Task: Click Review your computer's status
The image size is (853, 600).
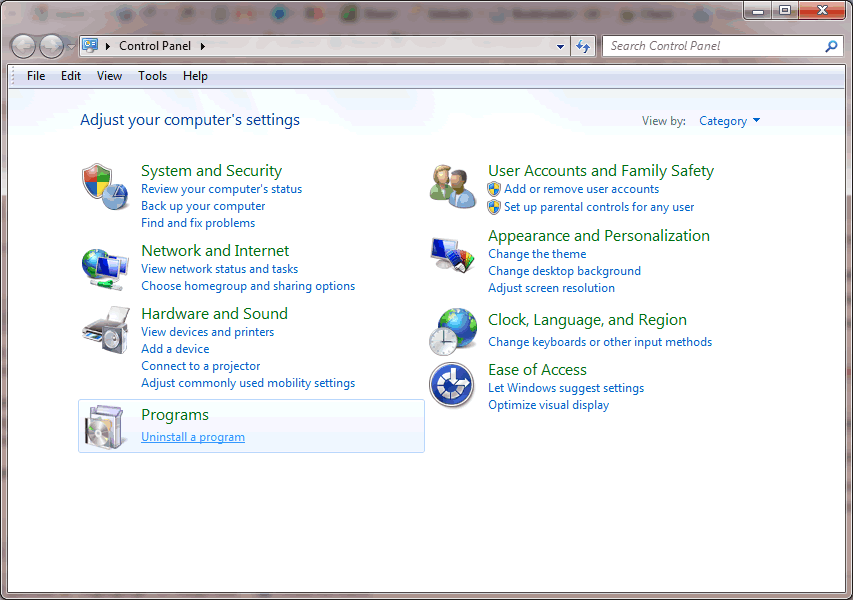Action: 221,189
